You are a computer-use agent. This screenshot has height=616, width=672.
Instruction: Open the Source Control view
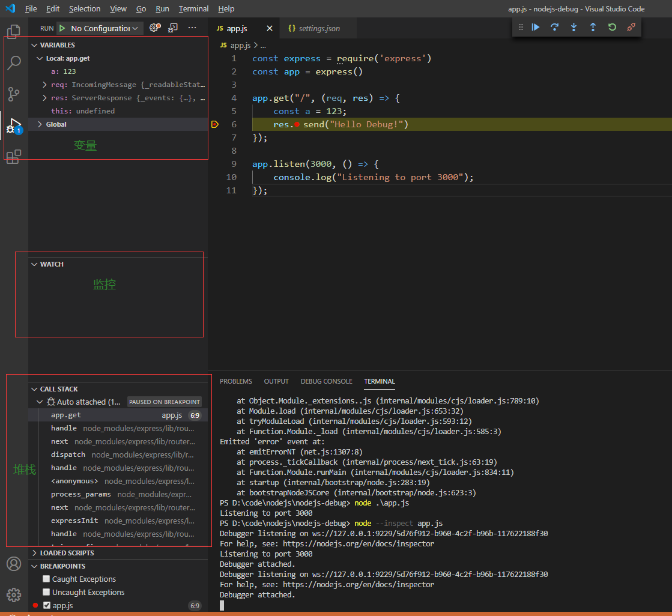[x=14, y=94]
